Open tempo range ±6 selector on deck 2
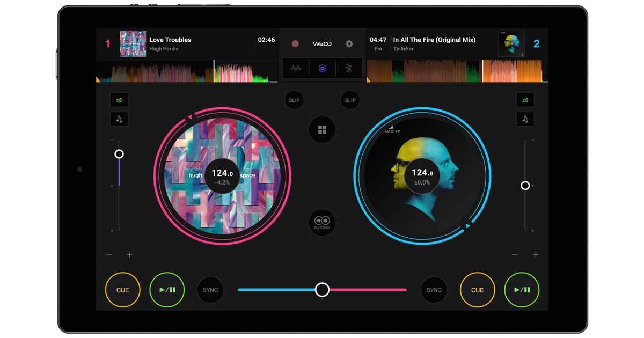This screenshot has width=644, height=338. [x=525, y=100]
